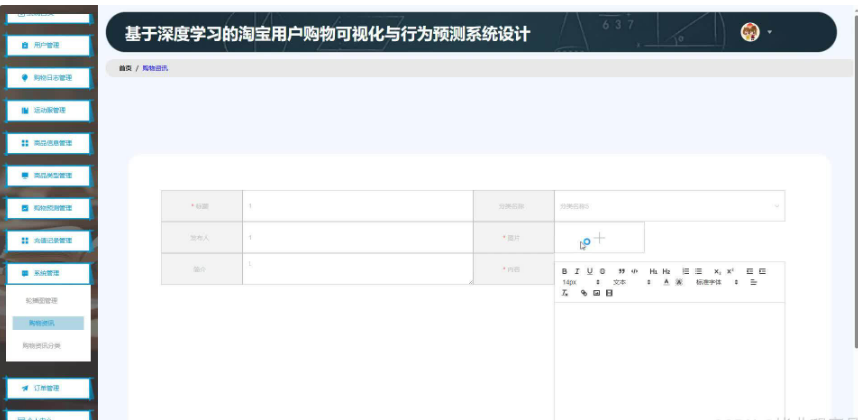Select 购物资讯 submenu item
858x420 pixels.
48,323
